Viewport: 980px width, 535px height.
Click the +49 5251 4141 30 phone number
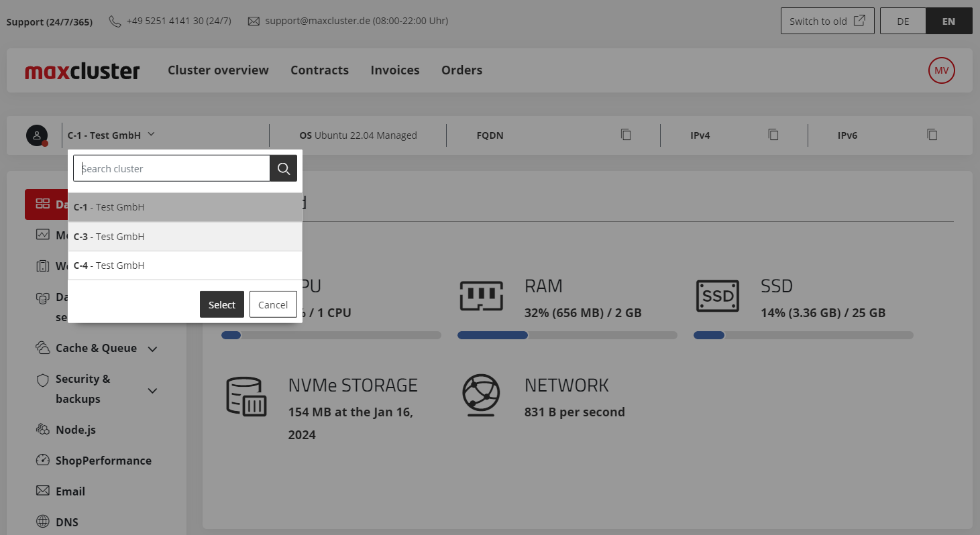(179, 21)
